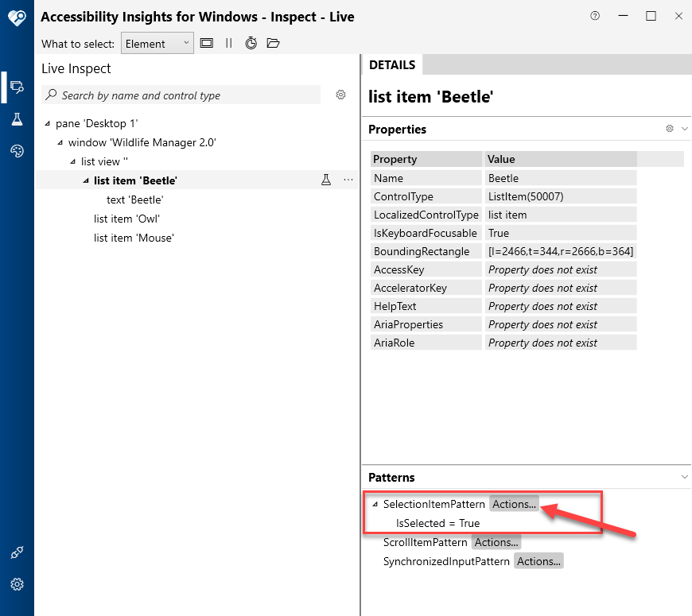692x616 pixels.
Task: Pause live inspection with pause icon
Action: [x=228, y=43]
